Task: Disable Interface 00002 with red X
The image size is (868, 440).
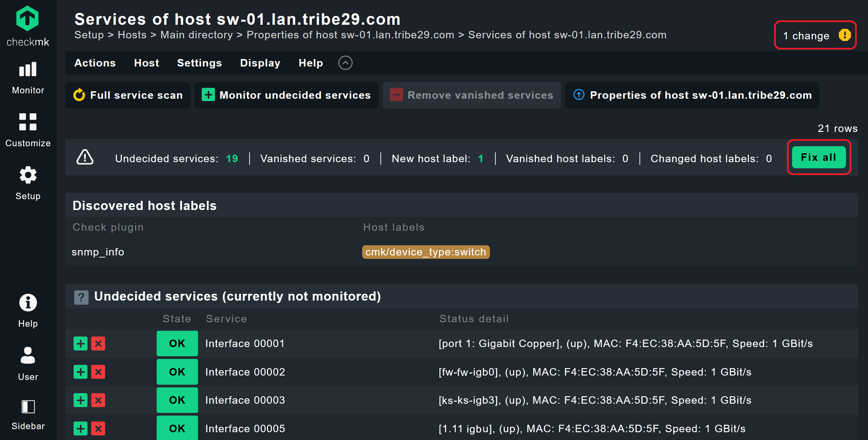Action: coord(98,372)
